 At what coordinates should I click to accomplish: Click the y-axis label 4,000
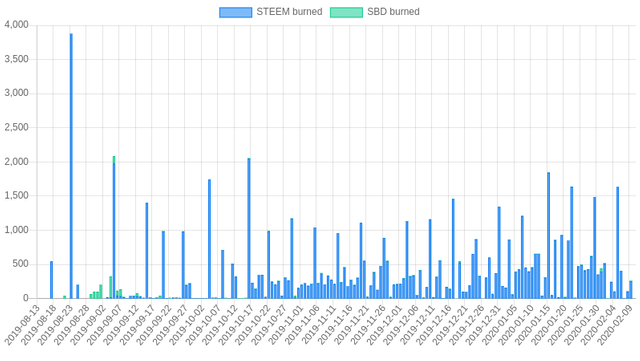[x=17, y=25]
